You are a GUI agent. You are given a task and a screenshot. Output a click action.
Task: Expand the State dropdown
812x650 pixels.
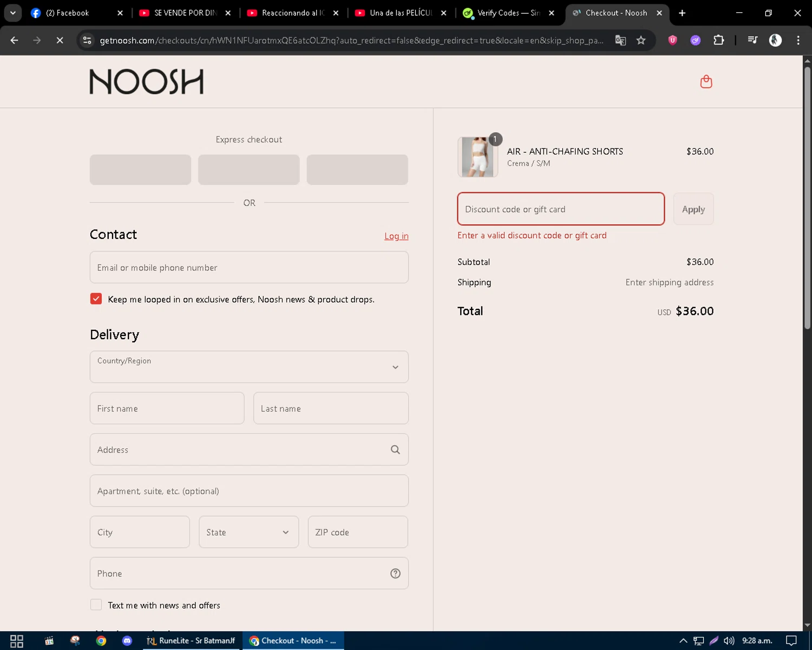[x=248, y=532]
